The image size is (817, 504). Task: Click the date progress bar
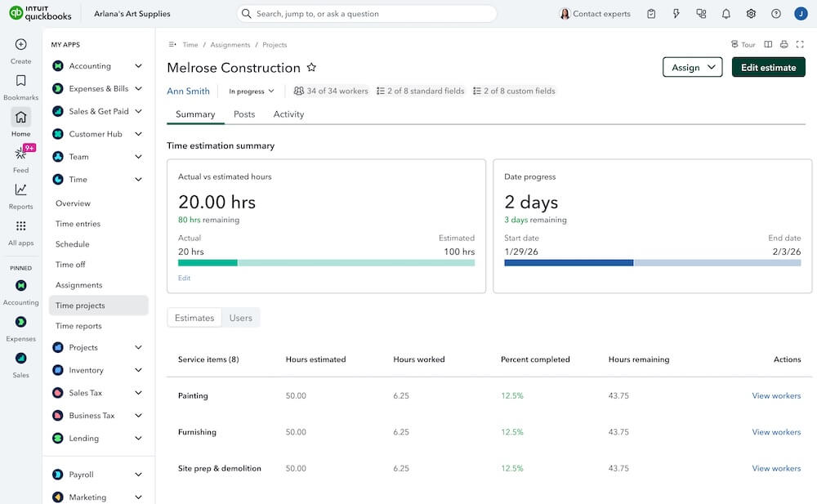(x=652, y=263)
